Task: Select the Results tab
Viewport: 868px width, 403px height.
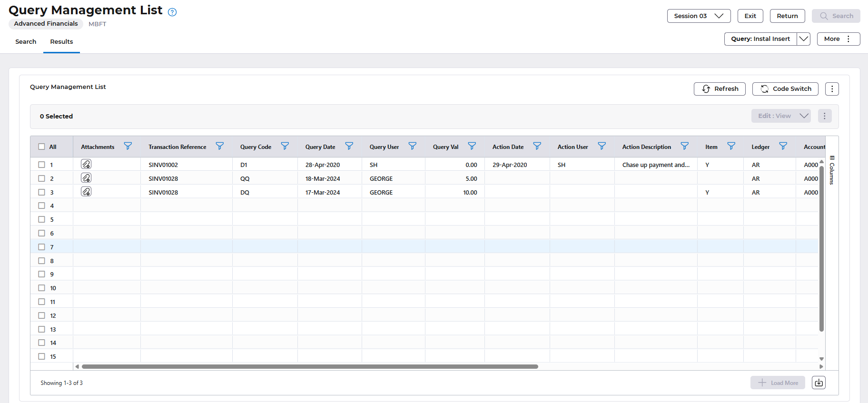Action: tap(61, 42)
